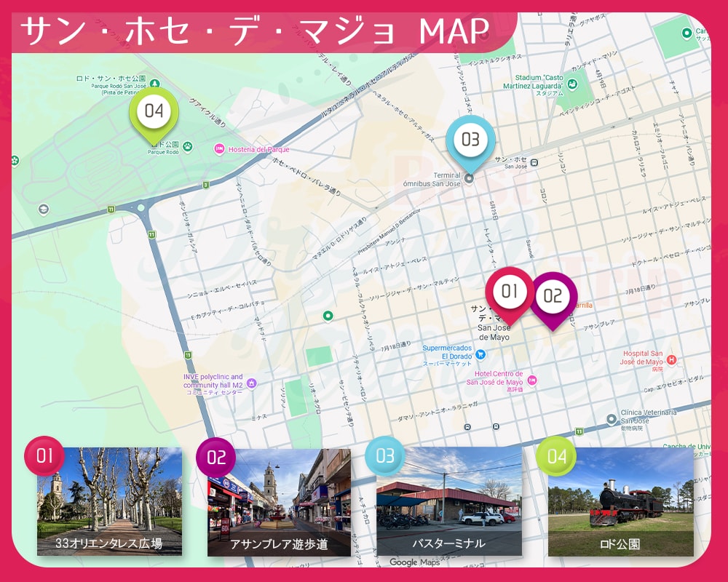Click the Supermercados El Dorado label
The height and width of the screenshot is (582, 728).
click(x=447, y=356)
